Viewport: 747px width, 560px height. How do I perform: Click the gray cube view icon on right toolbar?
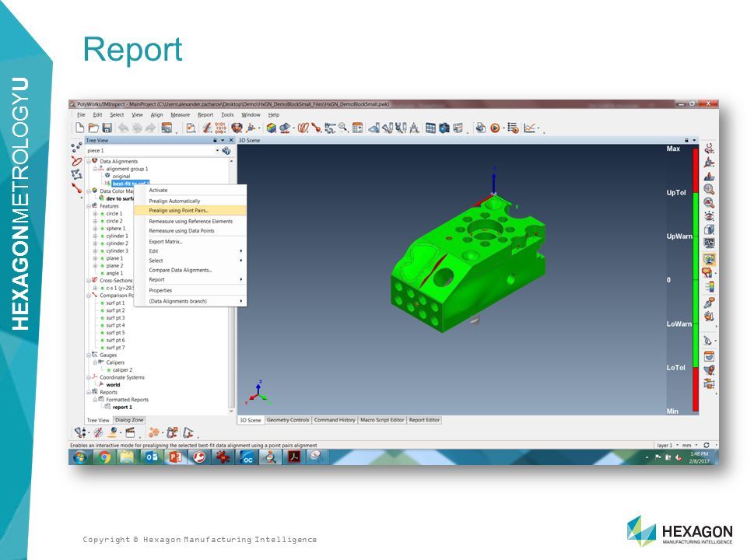coord(709,229)
